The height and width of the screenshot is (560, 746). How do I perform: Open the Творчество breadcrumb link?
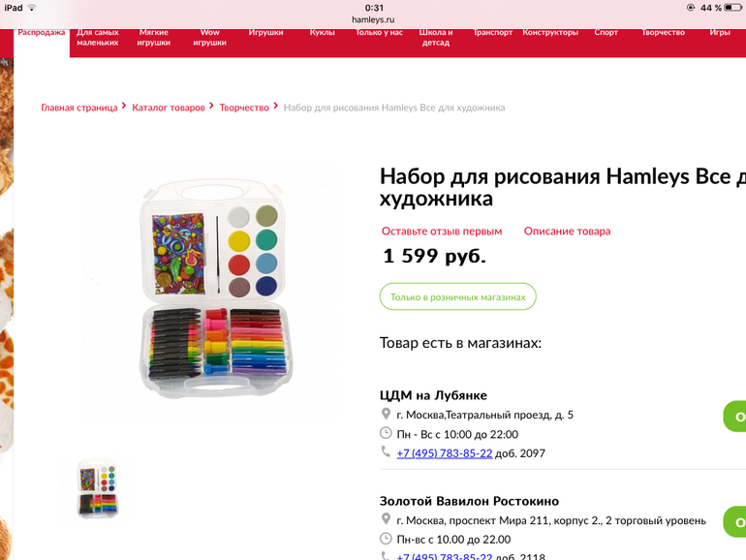coord(244,108)
